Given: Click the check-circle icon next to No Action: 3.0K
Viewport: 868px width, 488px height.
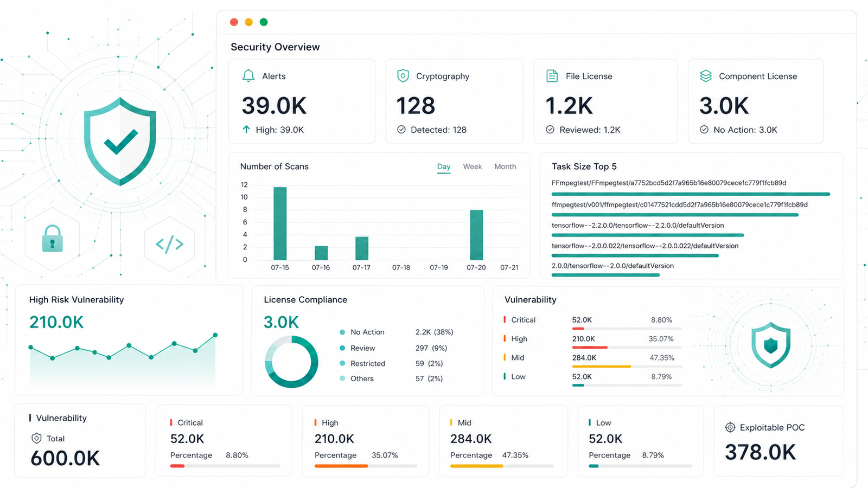Looking at the screenshot, I should (x=704, y=130).
